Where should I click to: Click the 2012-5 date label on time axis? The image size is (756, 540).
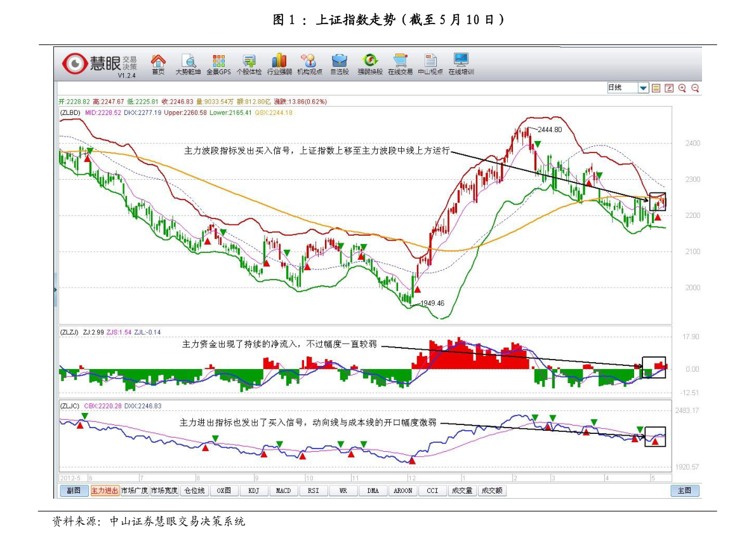pos(70,478)
